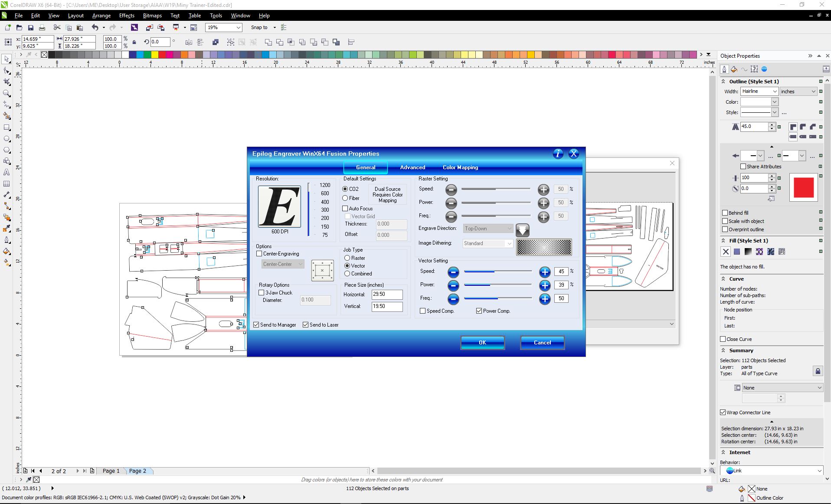Decrease vector power with minus button
831x504 pixels.
[x=453, y=285]
